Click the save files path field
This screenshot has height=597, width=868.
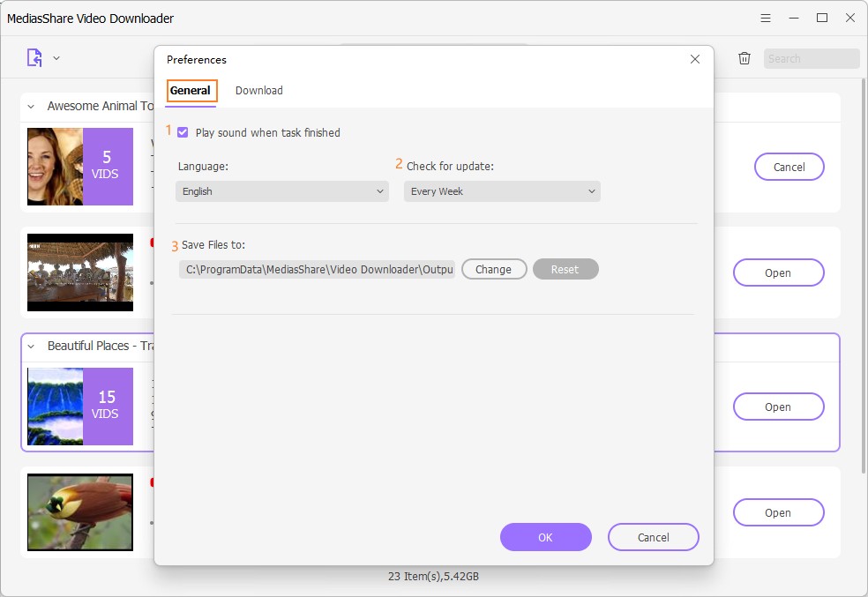318,269
